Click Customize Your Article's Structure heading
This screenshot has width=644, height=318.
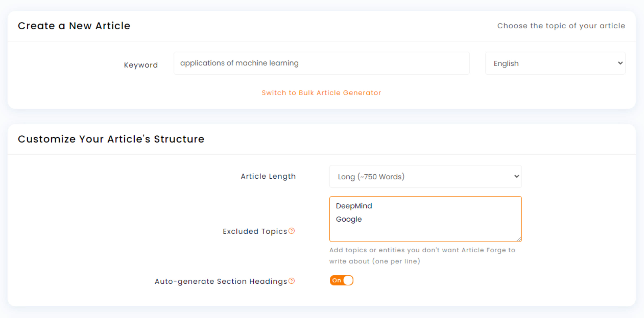point(111,139)
